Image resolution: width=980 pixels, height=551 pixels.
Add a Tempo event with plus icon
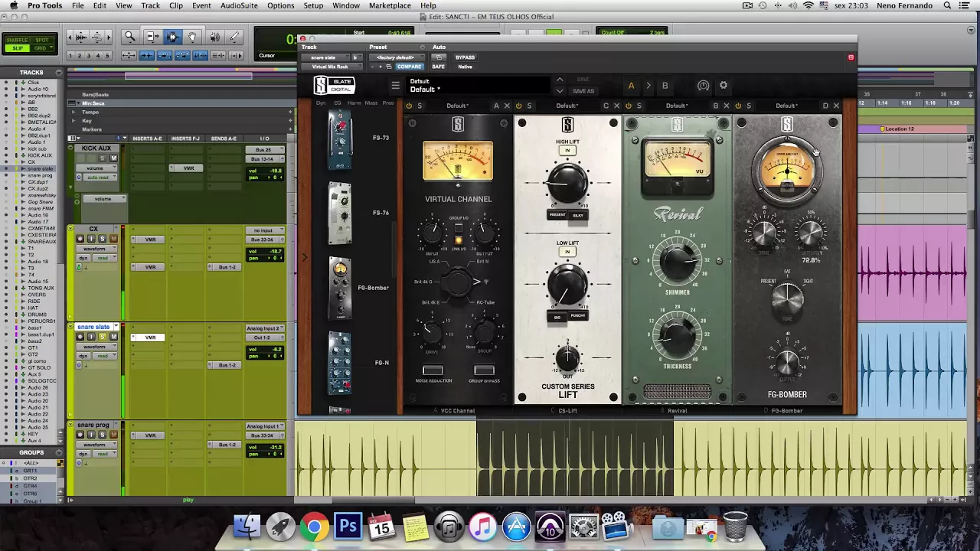pos(290,112)
